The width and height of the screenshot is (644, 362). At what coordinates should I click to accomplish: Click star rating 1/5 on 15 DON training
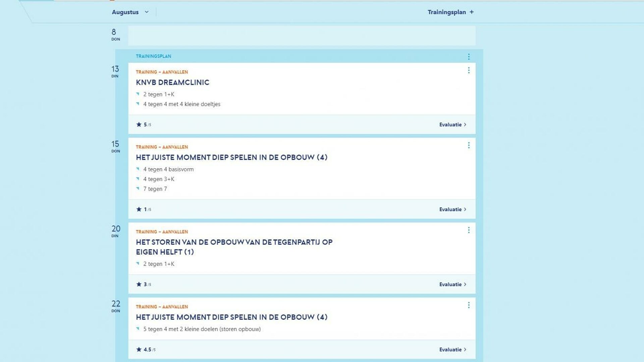(144, 209)
